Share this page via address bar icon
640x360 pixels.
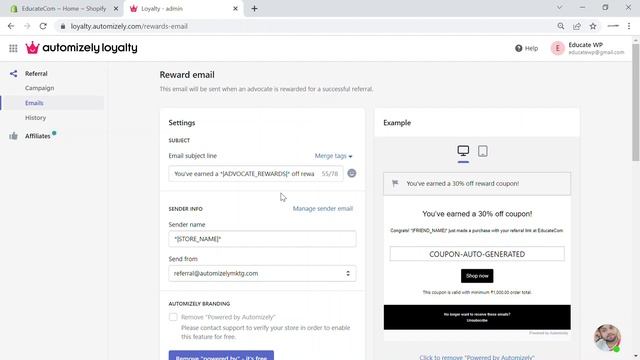(577, 26)
